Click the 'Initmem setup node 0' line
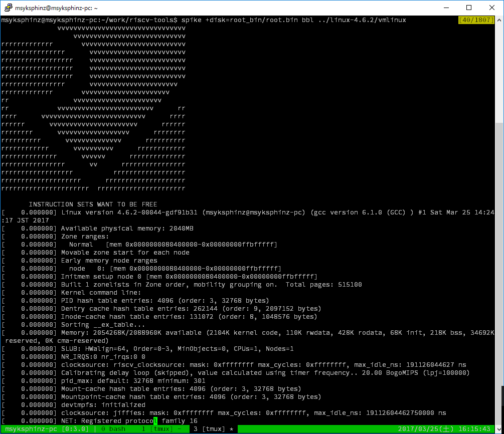Viewport: 504px width, 434px height. [159, 277]
